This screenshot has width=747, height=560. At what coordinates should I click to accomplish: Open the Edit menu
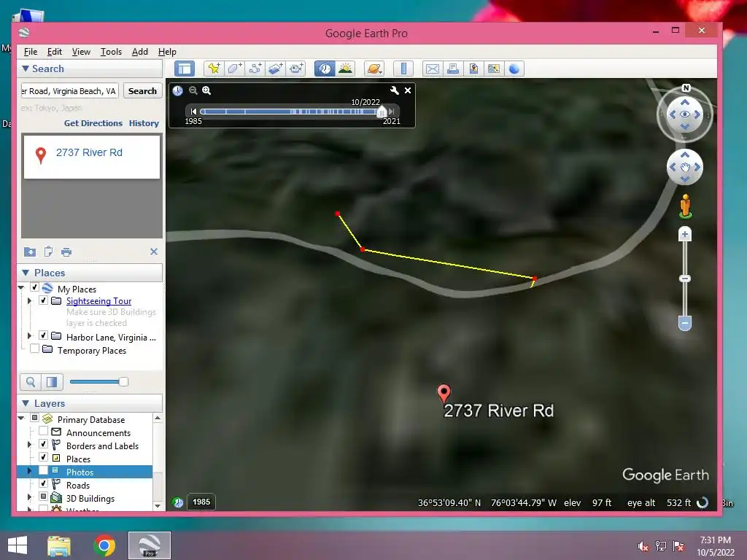coord(54,52)
